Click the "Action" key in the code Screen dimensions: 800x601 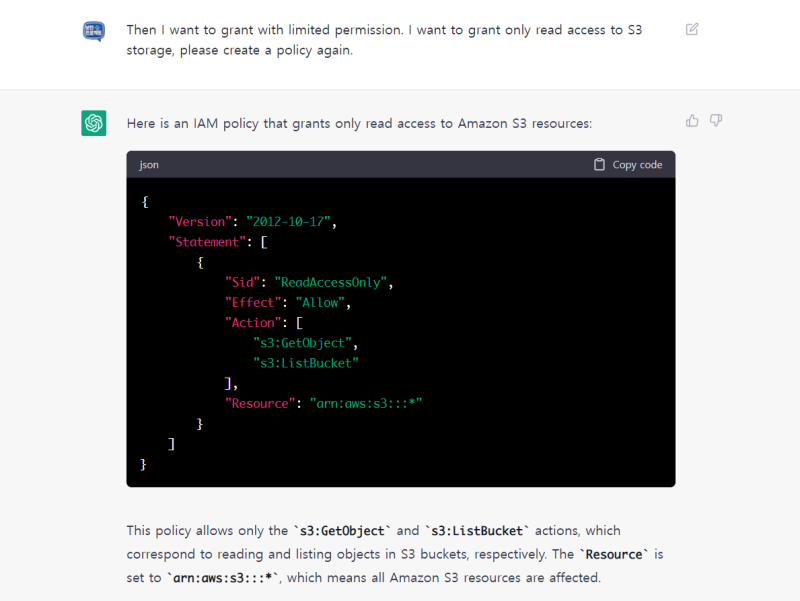pyautogui.click(x=252, y=322)
